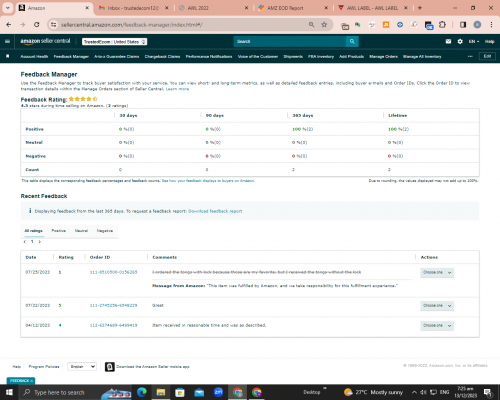Click the Amazon Seller Central logo
The image size is (500, 400).
pos(45,41)
